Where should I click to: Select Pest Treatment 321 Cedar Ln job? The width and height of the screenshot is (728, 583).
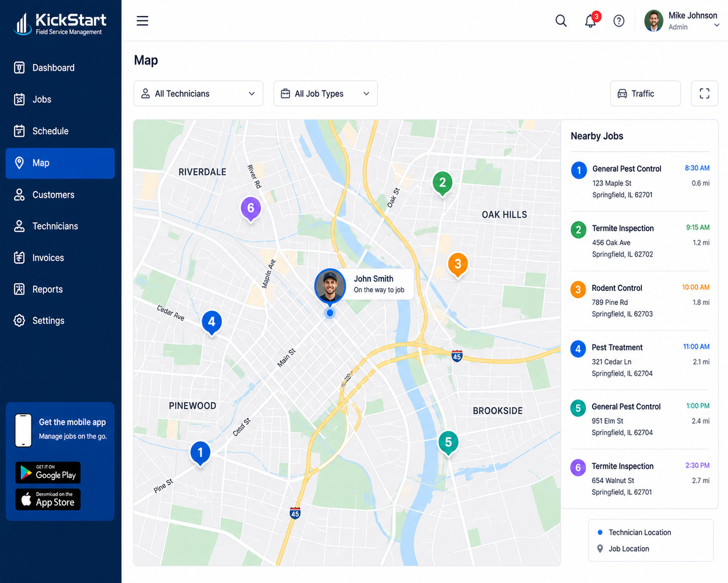point(640,360)
